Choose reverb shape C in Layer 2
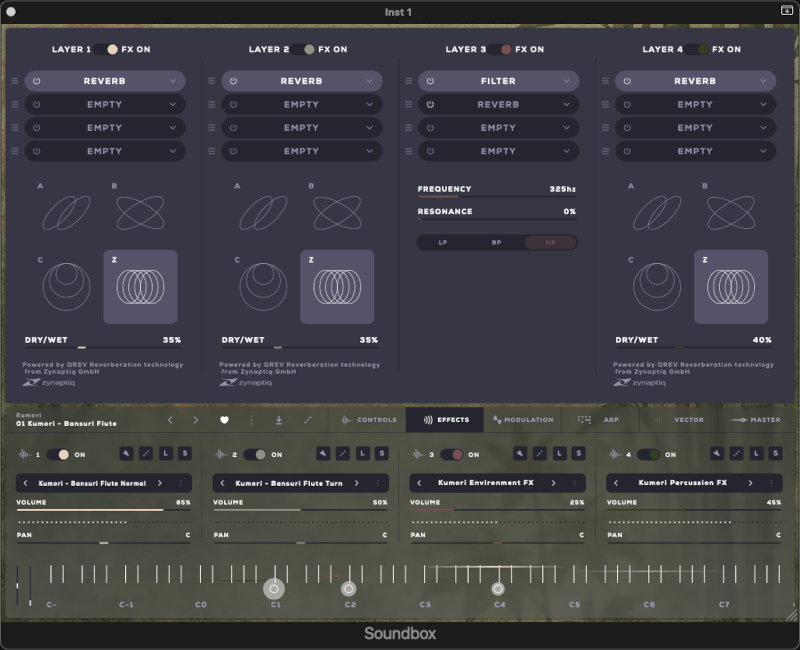Viewport: 800px width, 650px height. (263, 287)
